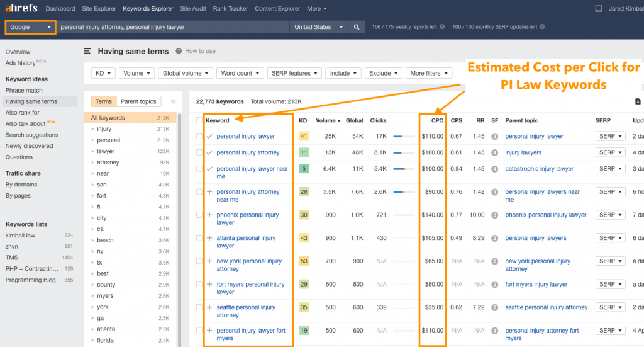Open the SERP features filter dropdown
This screenshot has height=347, width=644.
(x=294, y=73)
